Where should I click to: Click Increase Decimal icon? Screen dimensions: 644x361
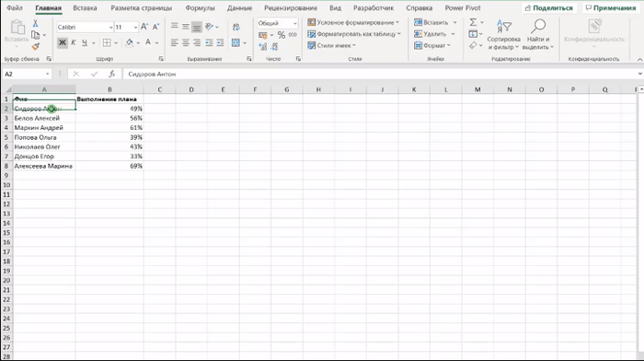pyautogui.click(x=263, y=46)
